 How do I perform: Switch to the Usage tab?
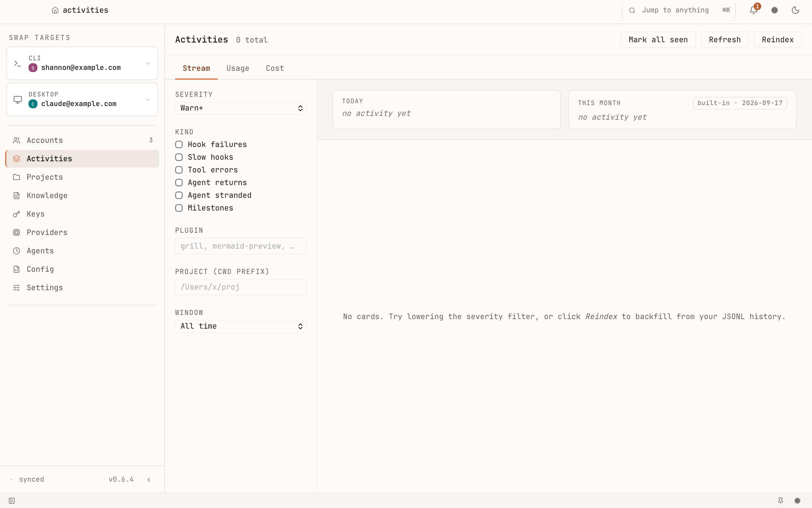click(238, 68)
